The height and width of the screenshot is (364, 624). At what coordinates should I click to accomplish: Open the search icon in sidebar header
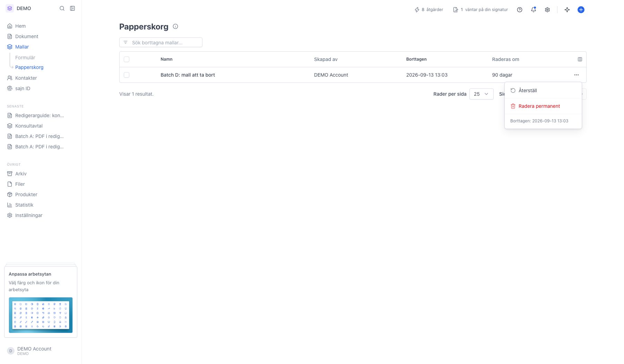pos(62,8)
